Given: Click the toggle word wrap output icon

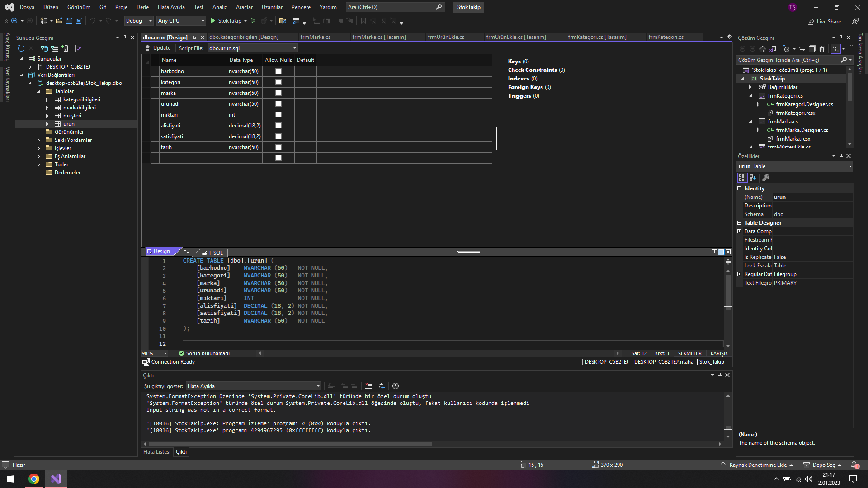Looking at the screenshot, I should pos(382,386).
